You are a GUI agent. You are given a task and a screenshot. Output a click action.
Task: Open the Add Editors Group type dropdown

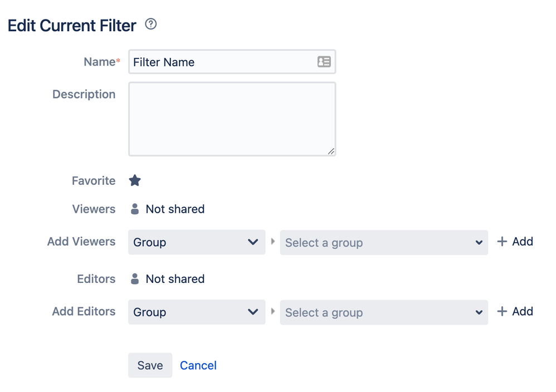(196, 312)
